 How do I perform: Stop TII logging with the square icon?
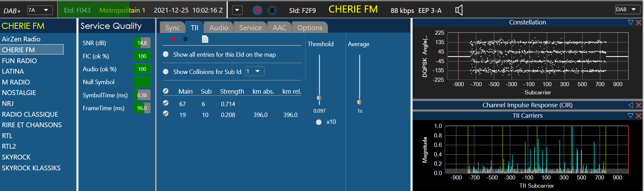tap(185, 39)
